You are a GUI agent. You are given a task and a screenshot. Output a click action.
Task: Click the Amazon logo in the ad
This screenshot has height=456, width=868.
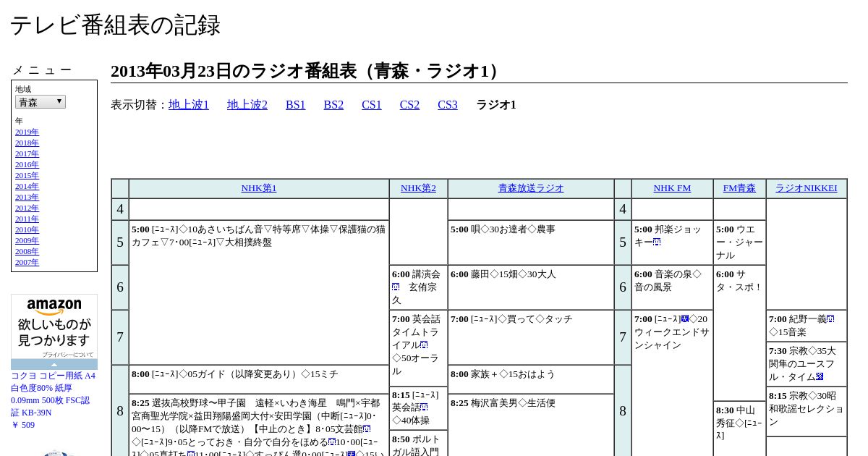(54, 306)
